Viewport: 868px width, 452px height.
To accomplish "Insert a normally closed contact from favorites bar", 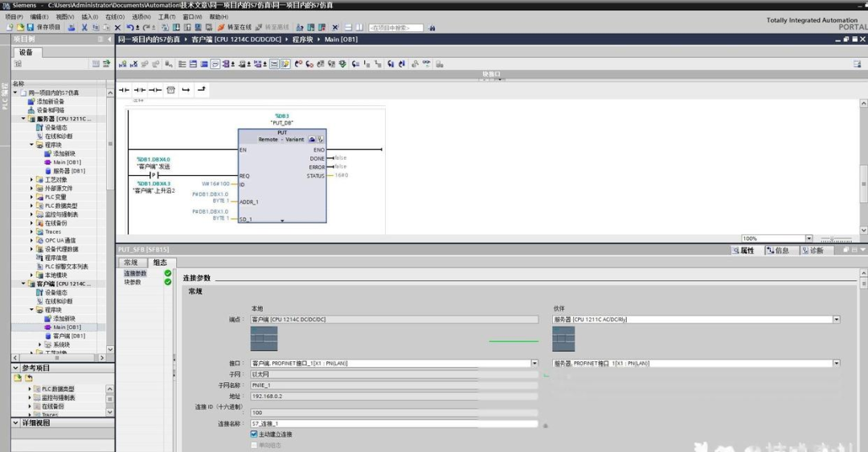I will point(140,90).
